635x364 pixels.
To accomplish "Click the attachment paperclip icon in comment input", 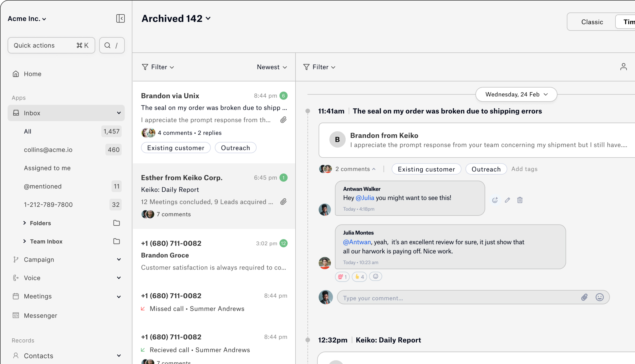I will pos(584,298).
